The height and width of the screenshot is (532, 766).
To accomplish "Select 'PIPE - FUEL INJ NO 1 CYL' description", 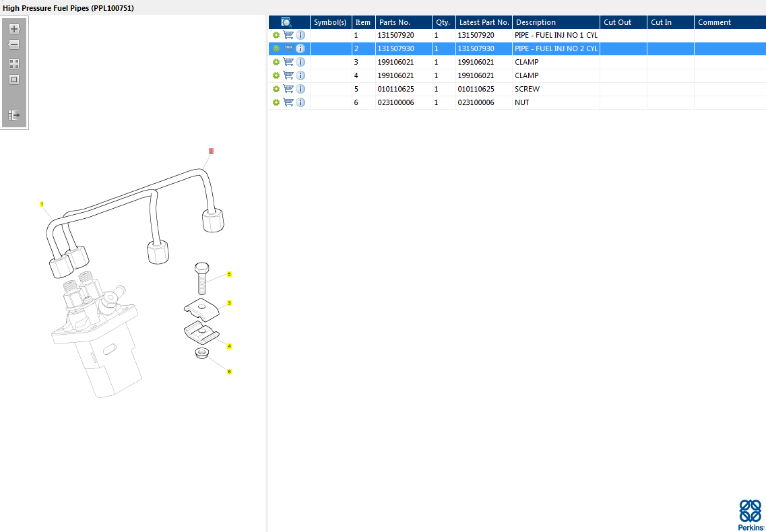I will [x=556, y=35].
